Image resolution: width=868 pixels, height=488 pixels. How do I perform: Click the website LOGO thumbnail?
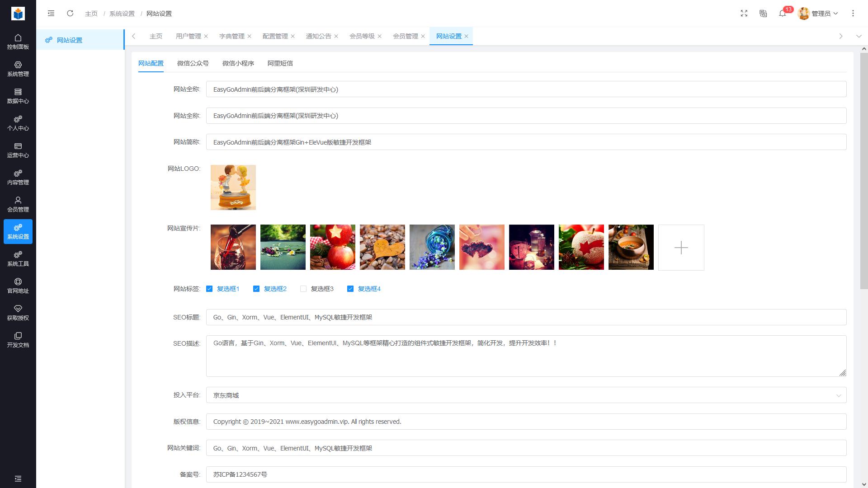pos(233,187)
